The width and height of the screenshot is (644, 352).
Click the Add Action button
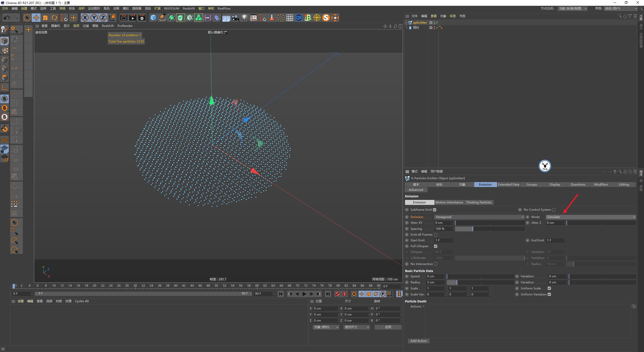tap(418, 341)
